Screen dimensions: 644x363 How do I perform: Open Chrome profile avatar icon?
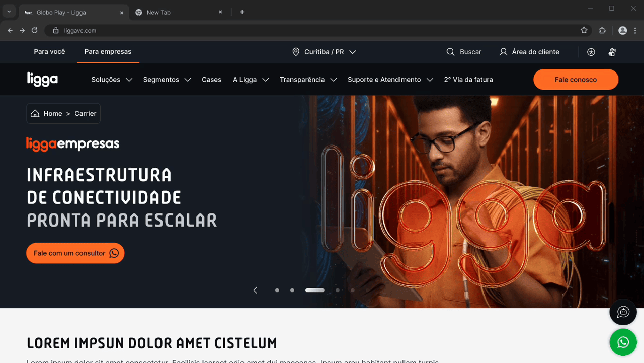tap(622, 30)
